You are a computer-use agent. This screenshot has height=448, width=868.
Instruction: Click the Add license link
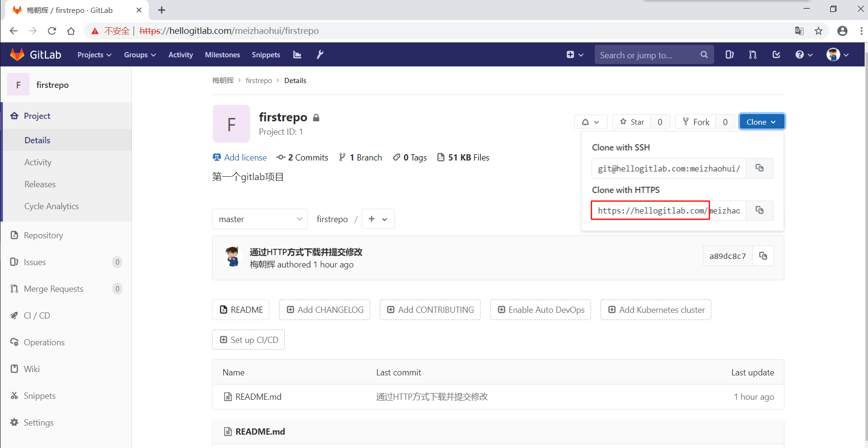239,157
